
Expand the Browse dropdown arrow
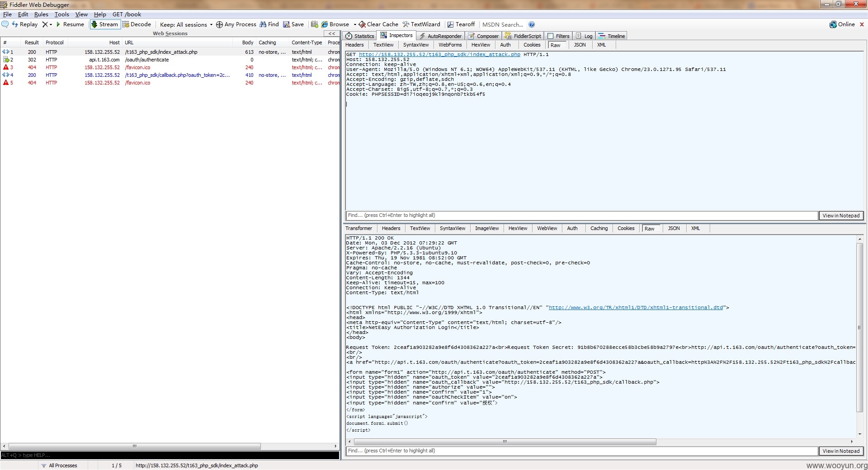355,24
